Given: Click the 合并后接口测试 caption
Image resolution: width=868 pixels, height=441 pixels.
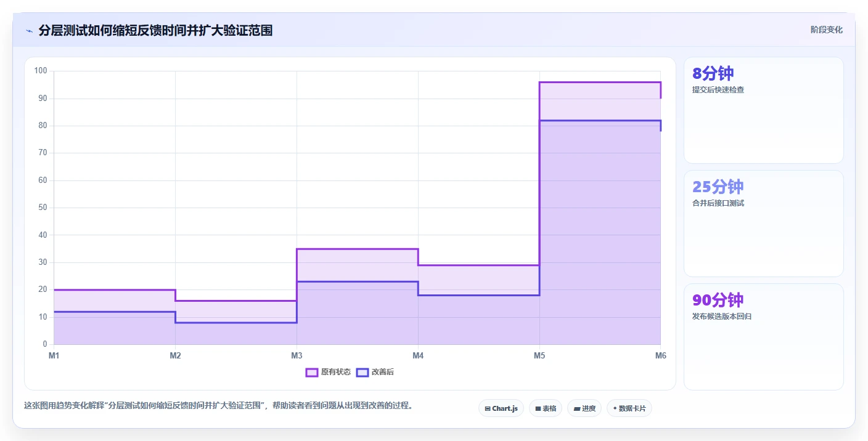Looking at the screenshot, I should pyautogui.click(x=718, y=203).
